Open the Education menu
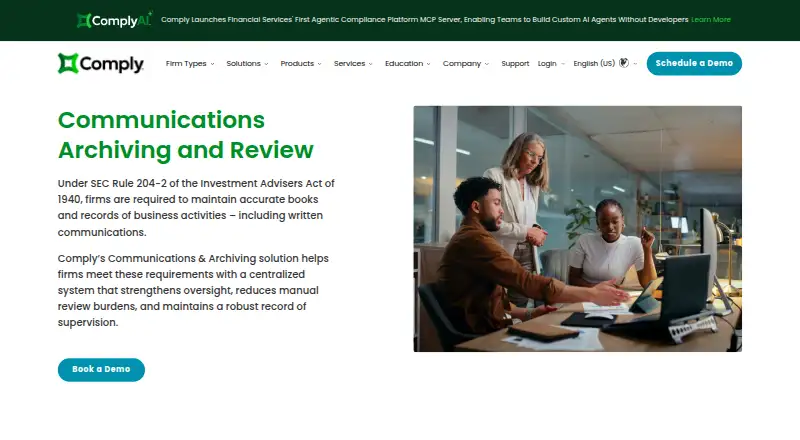800x440 pixels. coord(404,64)
